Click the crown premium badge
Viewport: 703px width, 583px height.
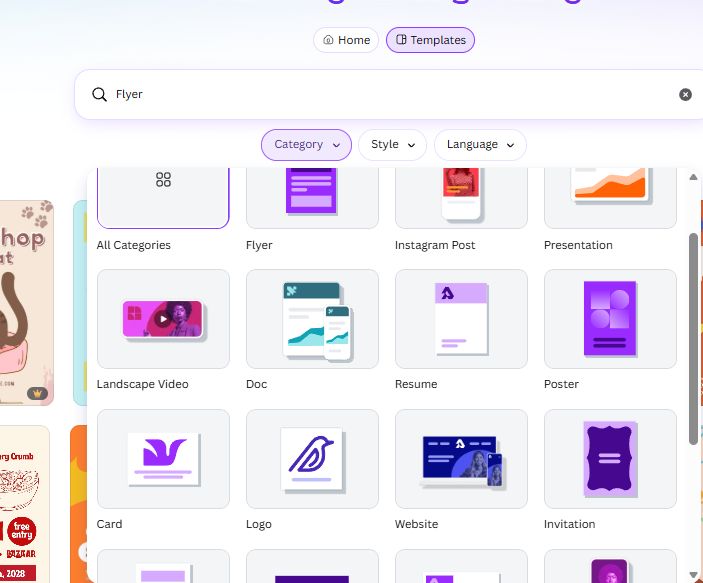37,393
